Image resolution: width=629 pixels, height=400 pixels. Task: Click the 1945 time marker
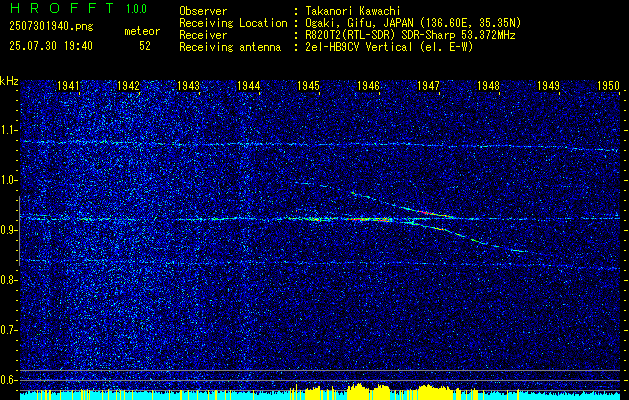[308, 85]
